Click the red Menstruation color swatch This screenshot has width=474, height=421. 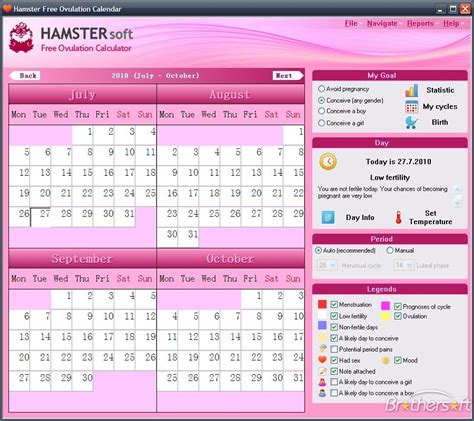(322, 304)
